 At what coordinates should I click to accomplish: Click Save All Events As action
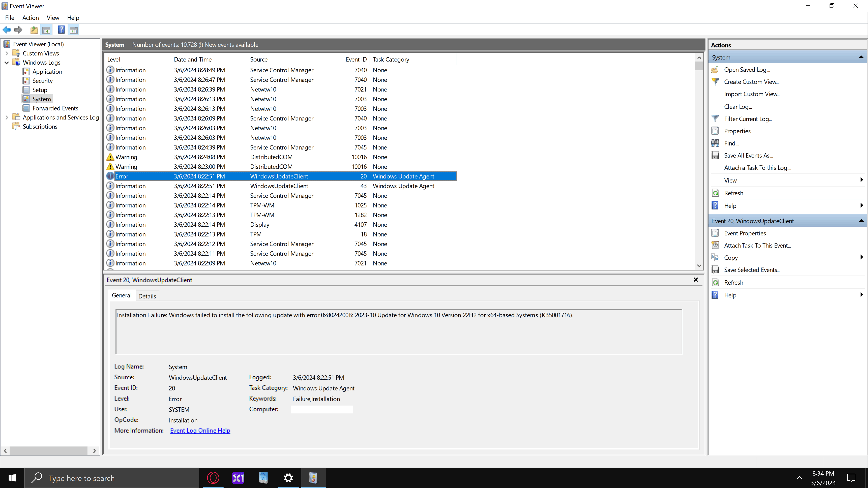(x=748, y=156)
